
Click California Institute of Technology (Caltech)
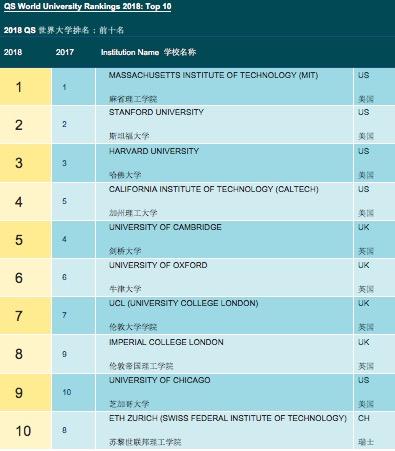[x=214, y=189]
